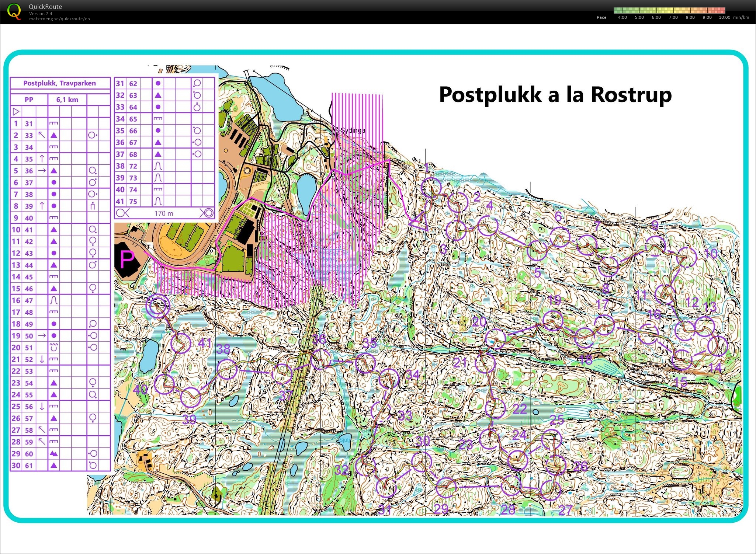Click the pace color gradient bar
Viewport: 756px width, 554px height.
(669, 10)
